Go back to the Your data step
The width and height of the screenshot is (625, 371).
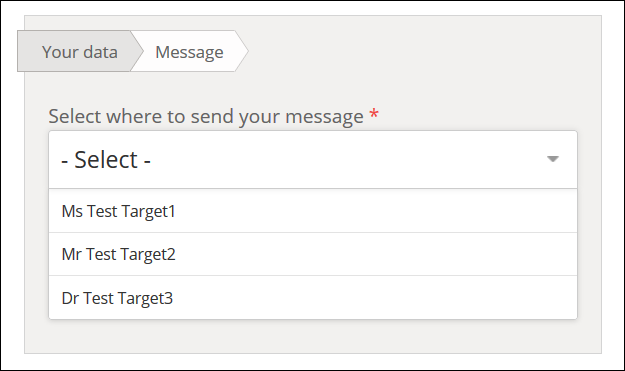tap(80, 51)
